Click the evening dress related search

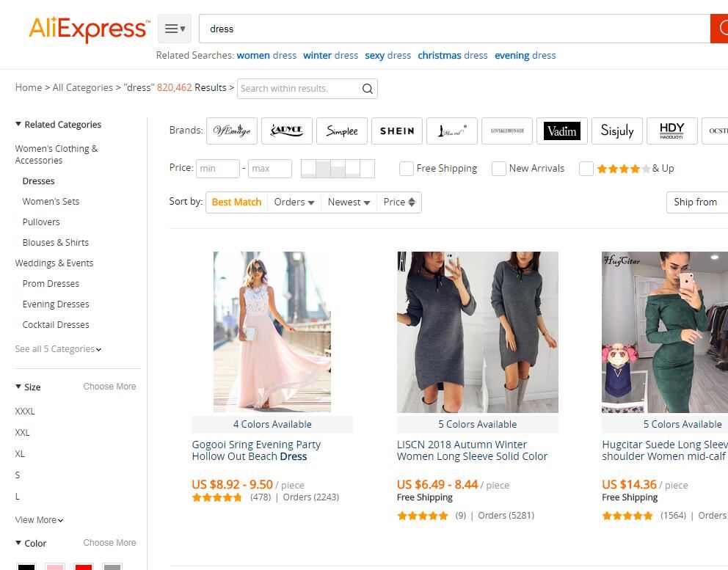pyautogui.click(x=525, y=56)
